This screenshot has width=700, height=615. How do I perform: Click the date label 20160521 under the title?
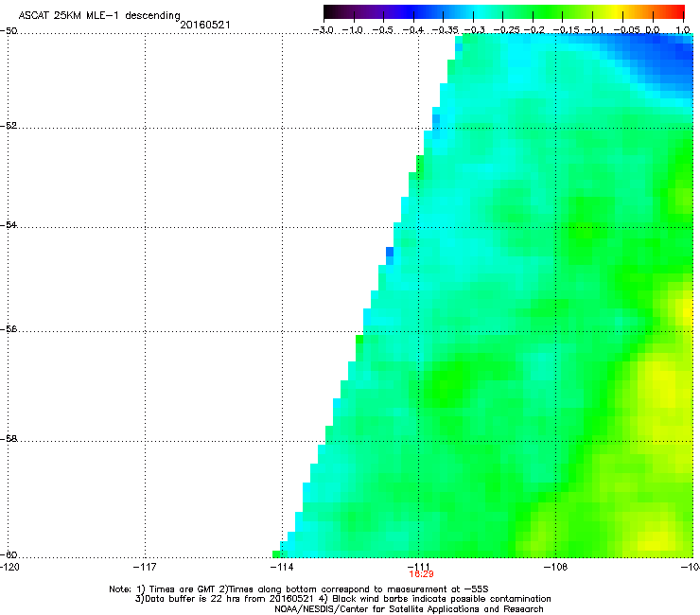tap(205, 25)
